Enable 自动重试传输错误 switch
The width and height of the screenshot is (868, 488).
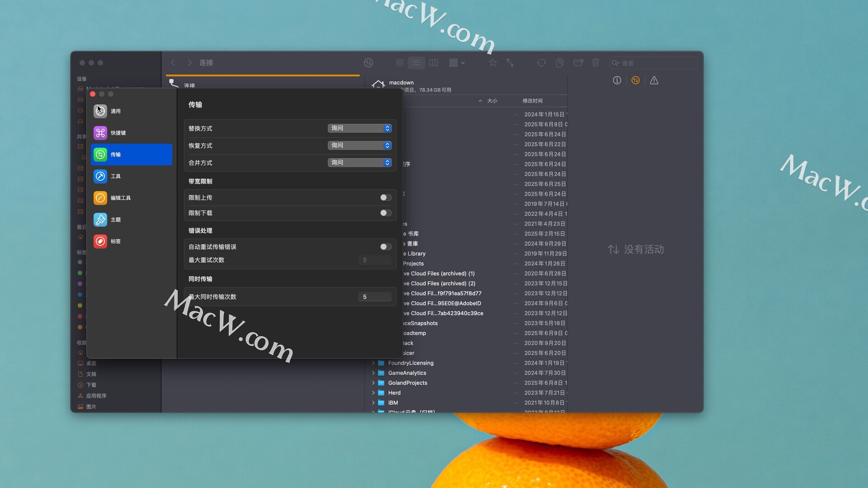pos(386,247)
